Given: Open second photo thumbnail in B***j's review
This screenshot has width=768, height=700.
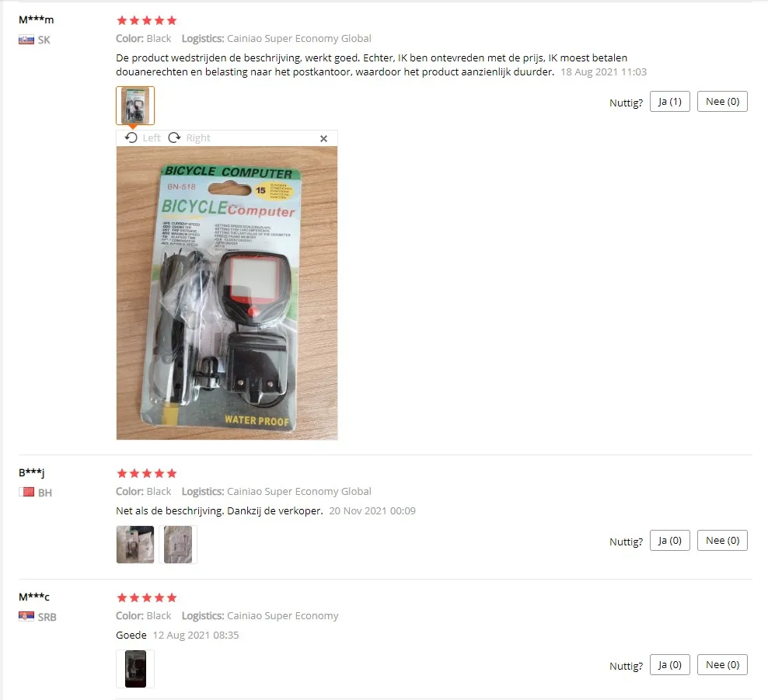Looking at the screenshot, I should [x=178, y=545].
